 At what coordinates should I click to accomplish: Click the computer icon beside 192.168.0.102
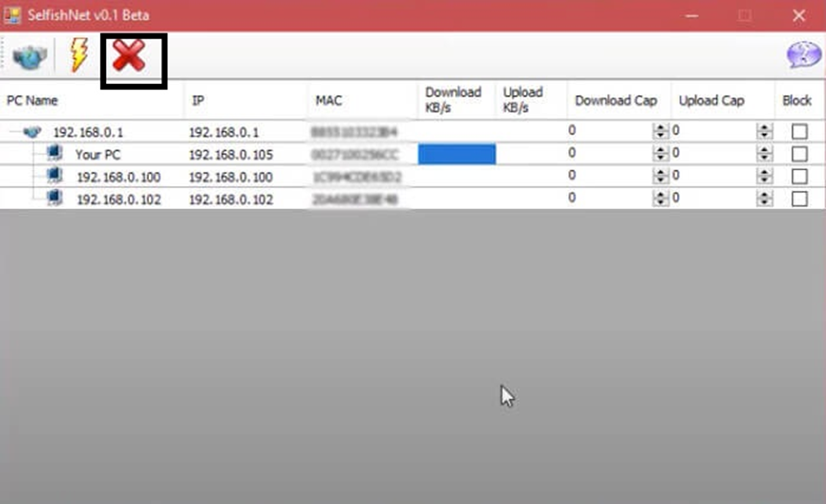(x=54, y=199)
